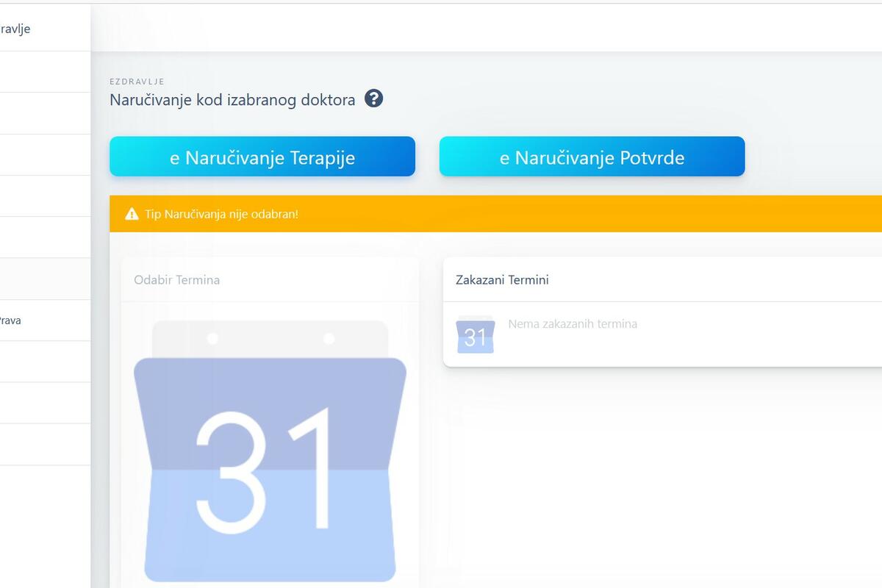Click the sidebar row just above the highlighted row
The height and width of the screenshot is (588, 882).
[44, 237]
